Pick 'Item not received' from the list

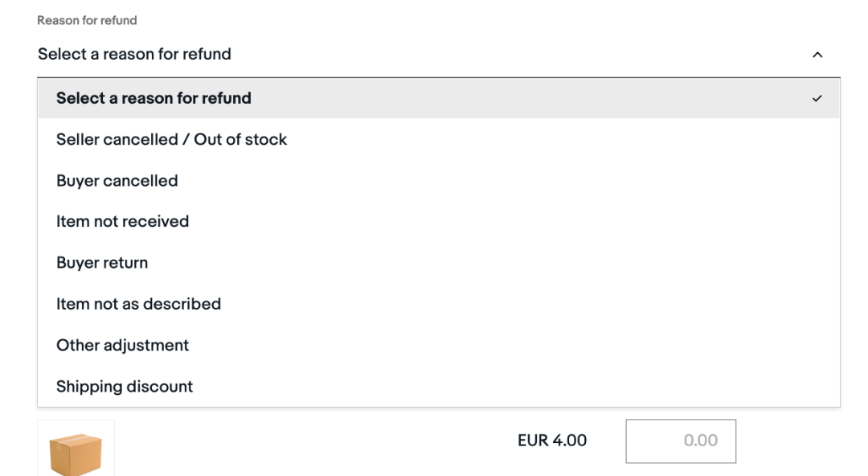pos(122,221)
